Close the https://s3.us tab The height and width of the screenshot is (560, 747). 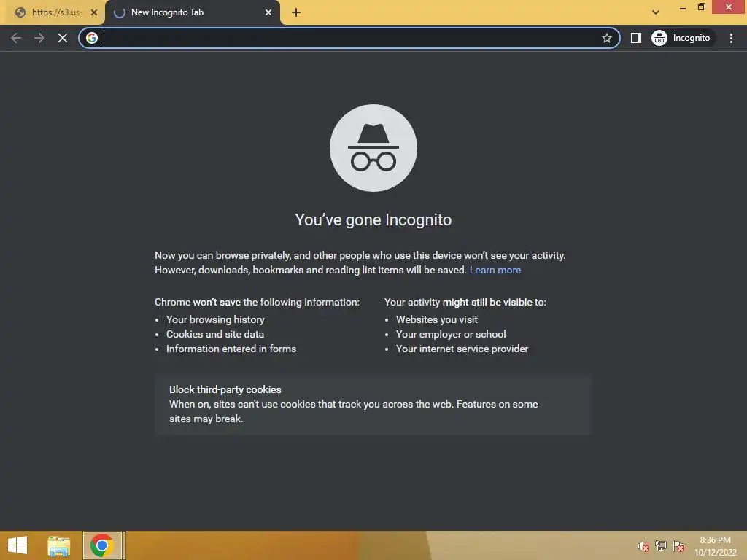94,12
